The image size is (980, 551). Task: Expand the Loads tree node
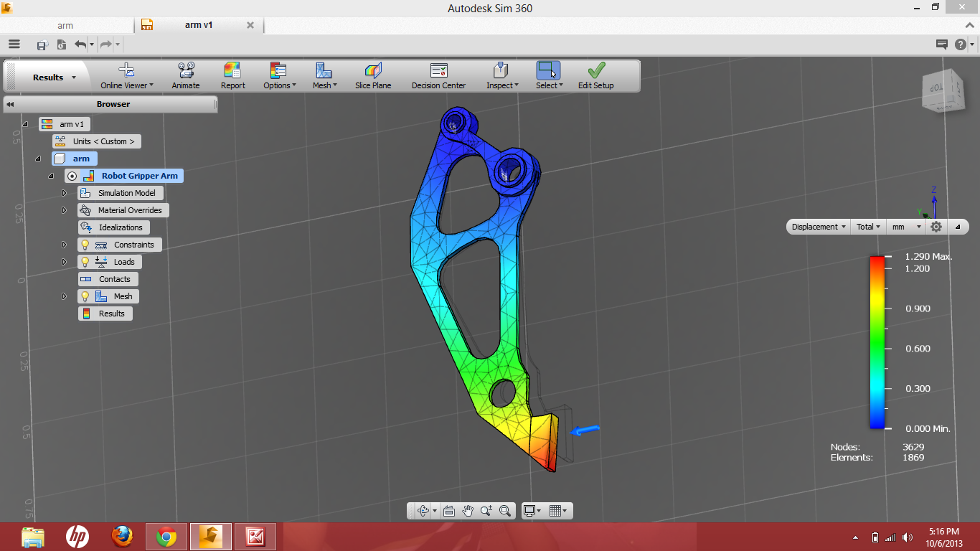point(64,262)
